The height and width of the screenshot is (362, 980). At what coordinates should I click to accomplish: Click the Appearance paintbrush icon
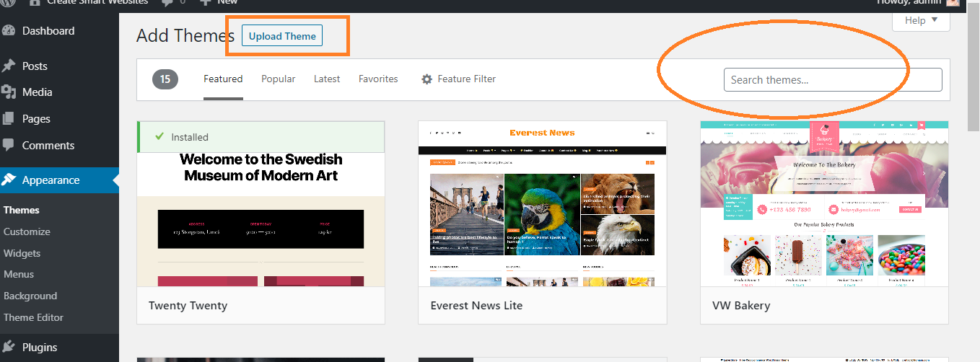pos(9,180)
